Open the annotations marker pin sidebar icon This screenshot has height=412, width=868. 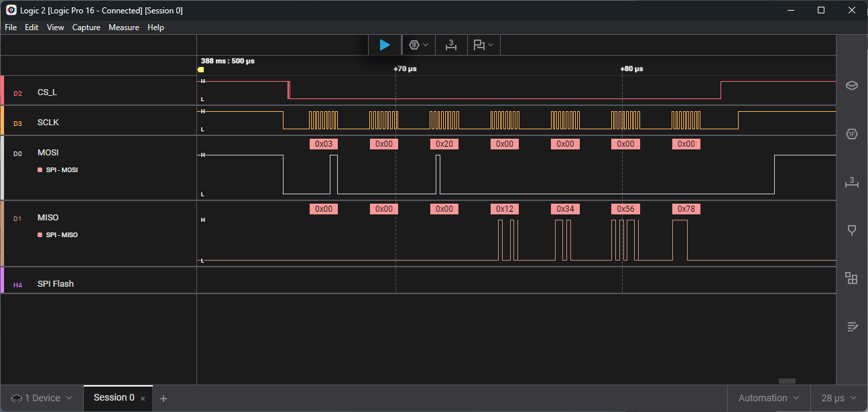pyautogui.click(x=852, y=230)
